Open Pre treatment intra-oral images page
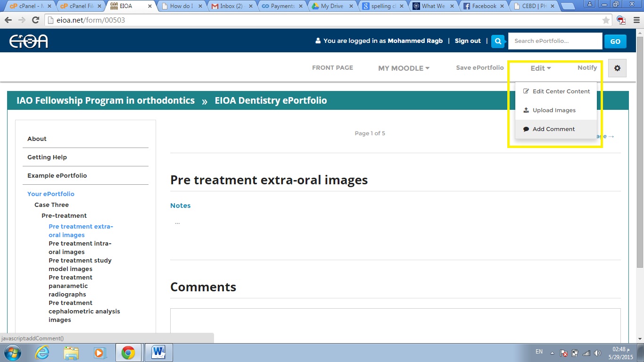 click(80, 247)
